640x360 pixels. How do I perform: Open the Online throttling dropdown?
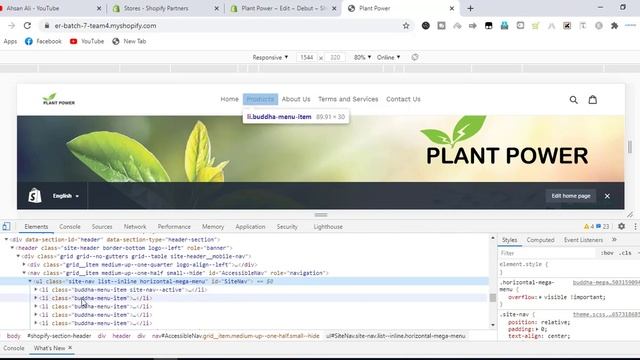(388, 57)
